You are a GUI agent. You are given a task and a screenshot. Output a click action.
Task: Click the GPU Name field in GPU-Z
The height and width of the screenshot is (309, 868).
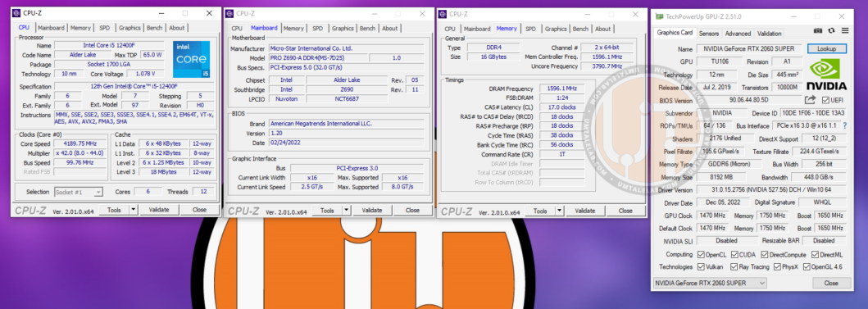[x=749, y=48]
